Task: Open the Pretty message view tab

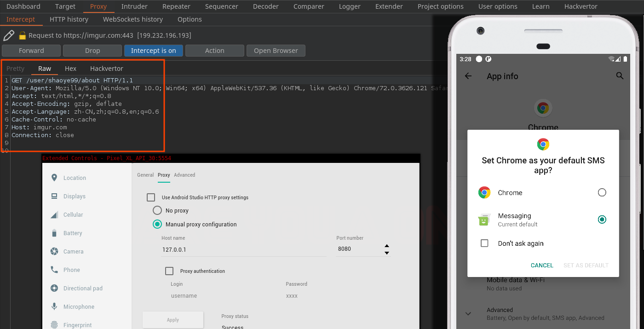Action: click(x=15, y=69)
